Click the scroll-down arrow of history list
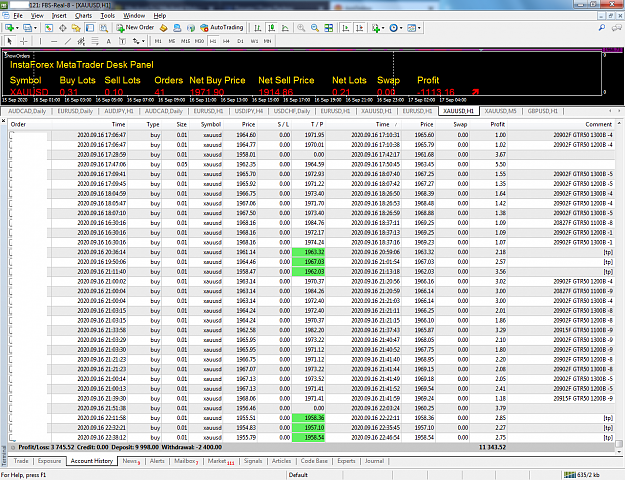 click(x=619, y=452)
